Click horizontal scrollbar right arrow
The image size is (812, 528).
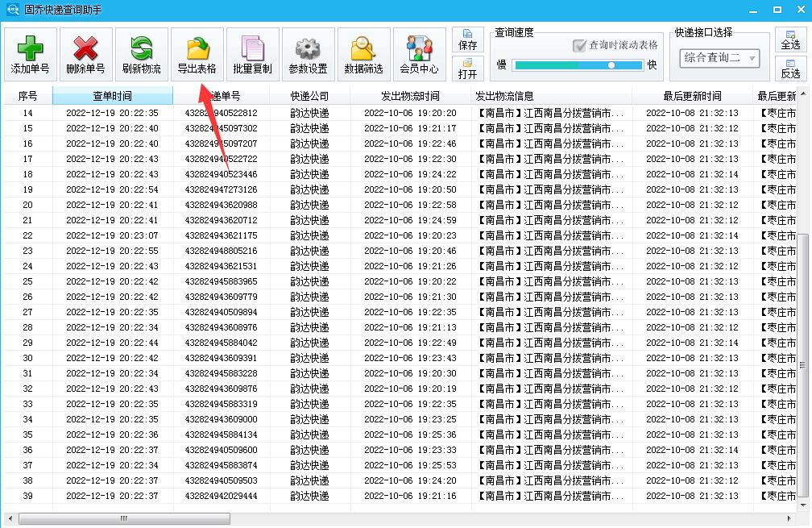tap(789, 518)
